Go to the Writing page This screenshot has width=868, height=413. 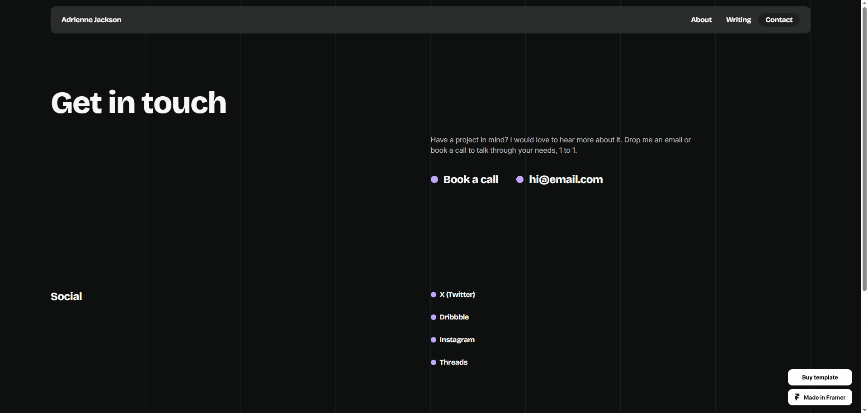point(738,20)
